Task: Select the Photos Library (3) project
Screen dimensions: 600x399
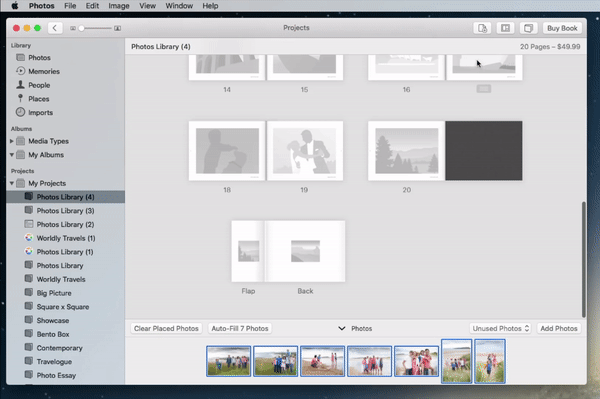Action: (x=65, y=211)
